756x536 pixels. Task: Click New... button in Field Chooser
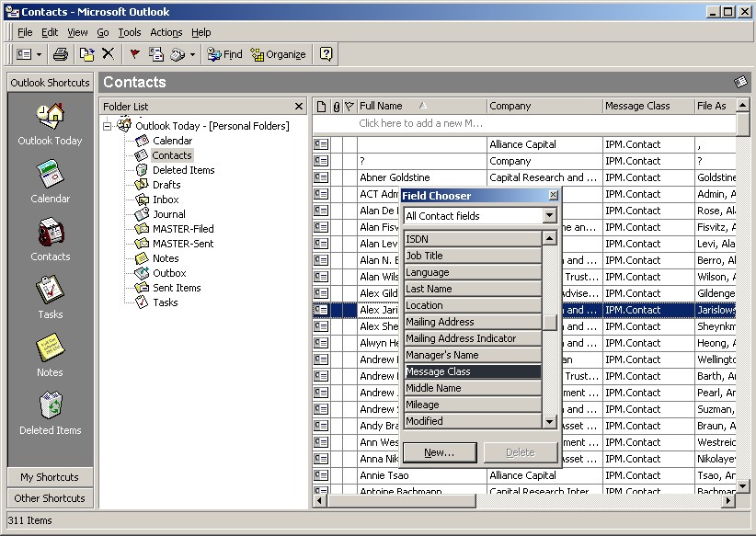click(440, 452)
